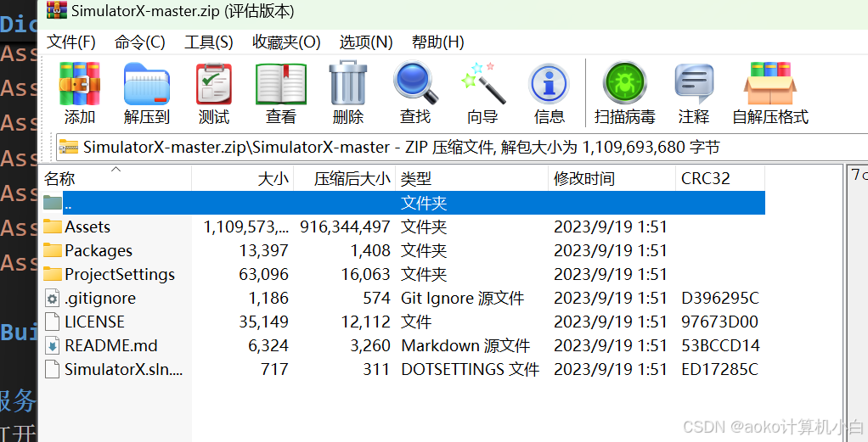This screenshot has width=868, height=442.
Task: Select the SimulatorX.sln file icon
Action: [52, 370]
